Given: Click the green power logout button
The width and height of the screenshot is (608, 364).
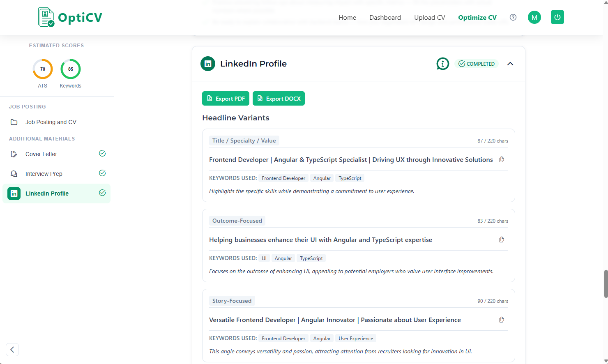Looking at the screenshot, I should coord(557,17).
